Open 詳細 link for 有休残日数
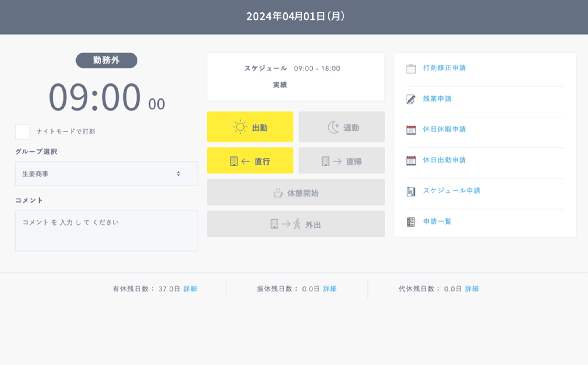The width and height of the screenshot is (588, 365). point(190,289)
